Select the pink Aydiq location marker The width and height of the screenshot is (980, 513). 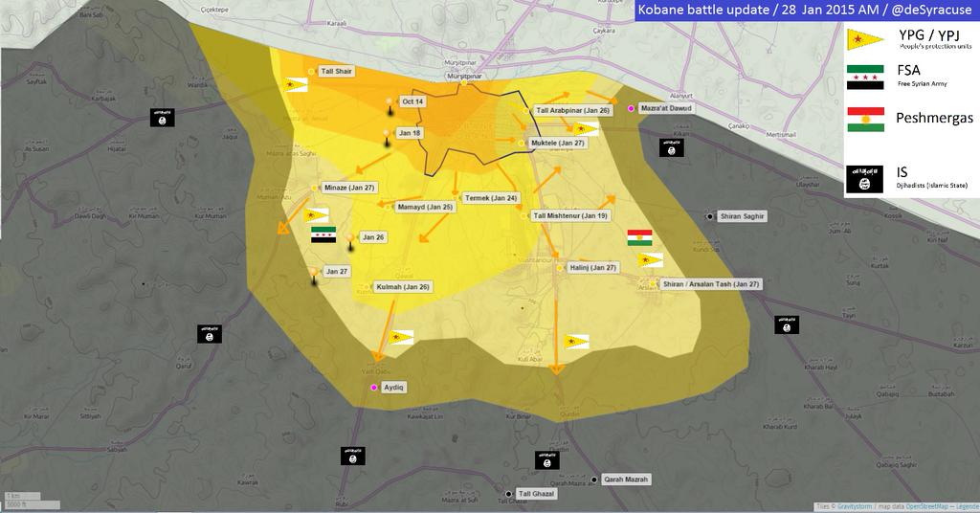click(x=374, y=388)
